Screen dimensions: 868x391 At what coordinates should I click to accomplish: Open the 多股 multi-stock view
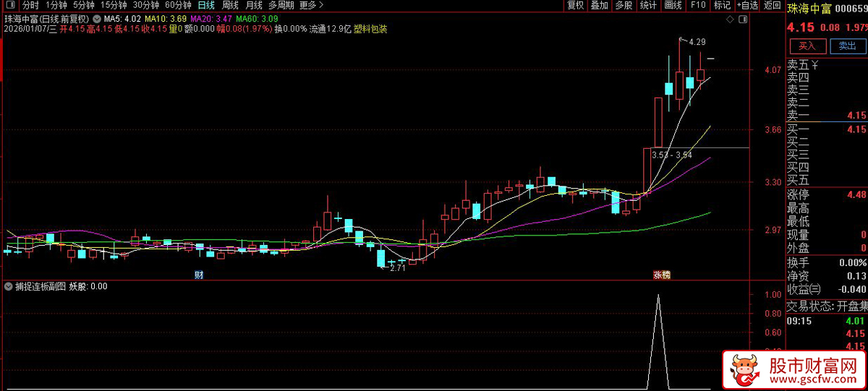623,5
